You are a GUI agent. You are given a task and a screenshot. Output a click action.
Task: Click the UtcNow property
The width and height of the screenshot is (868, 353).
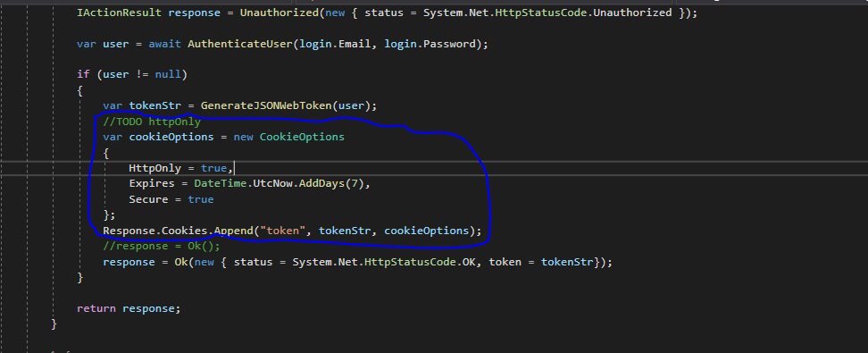pos(272,183)
